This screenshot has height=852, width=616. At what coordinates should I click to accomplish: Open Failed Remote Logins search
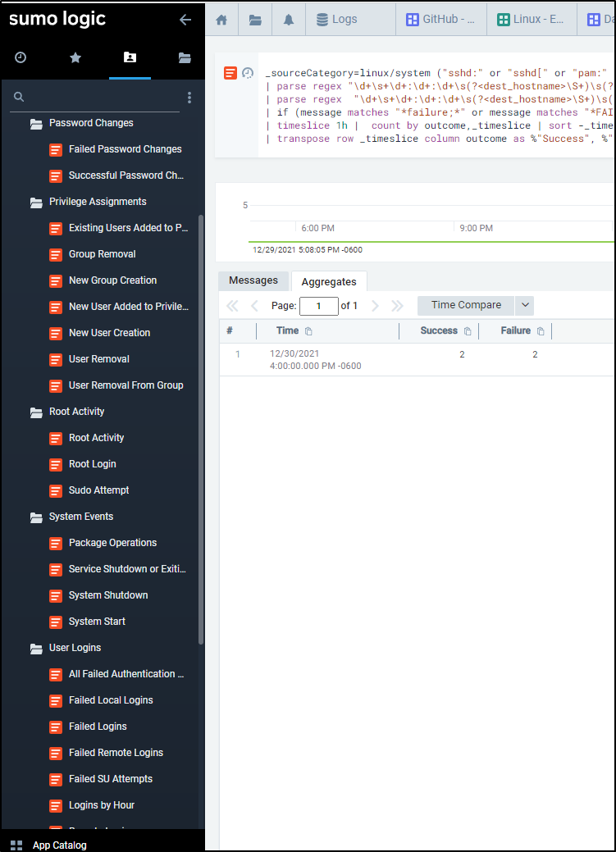tap(116, 753)
